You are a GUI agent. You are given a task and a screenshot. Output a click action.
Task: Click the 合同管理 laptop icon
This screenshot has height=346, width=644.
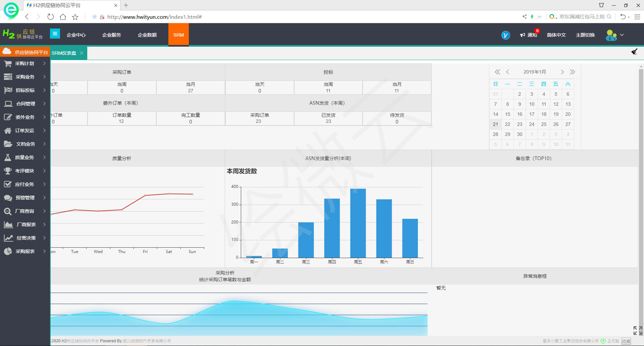[8, 104]
